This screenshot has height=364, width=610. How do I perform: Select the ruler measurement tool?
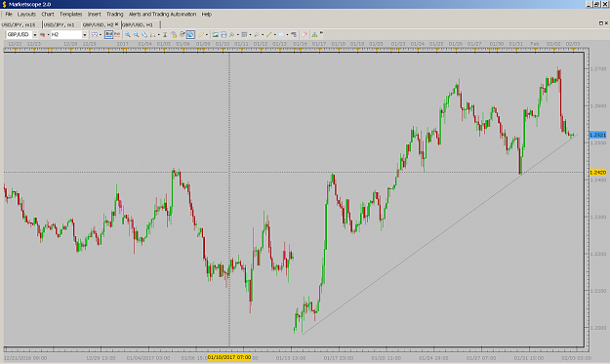[x=201, y=34]
